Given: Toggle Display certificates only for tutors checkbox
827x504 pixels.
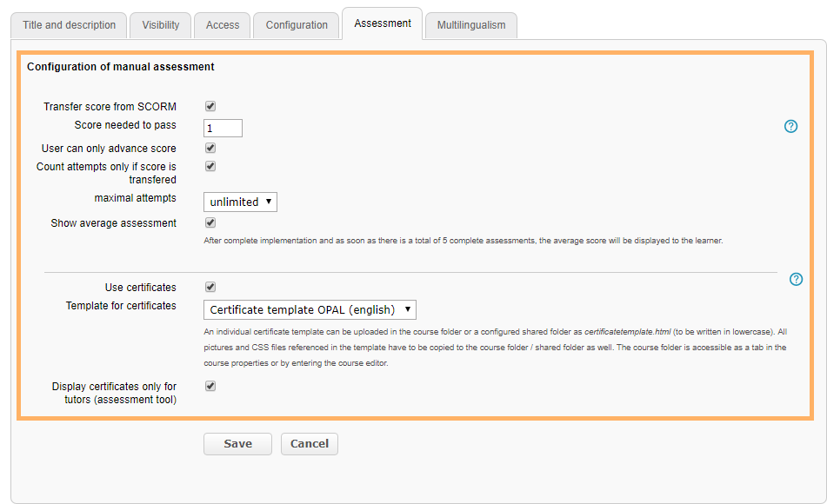Looking at the screenshot, I should point(210,386).
